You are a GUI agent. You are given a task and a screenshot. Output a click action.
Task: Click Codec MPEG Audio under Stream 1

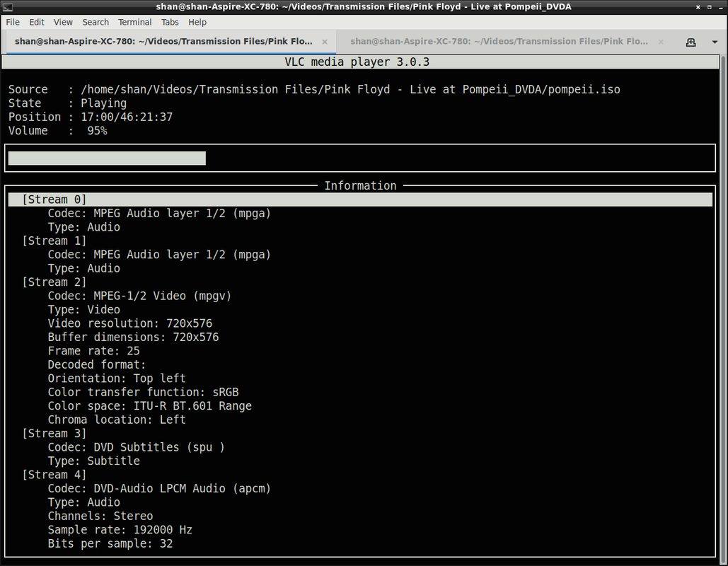pyautogui.click(x=159, y=255)
